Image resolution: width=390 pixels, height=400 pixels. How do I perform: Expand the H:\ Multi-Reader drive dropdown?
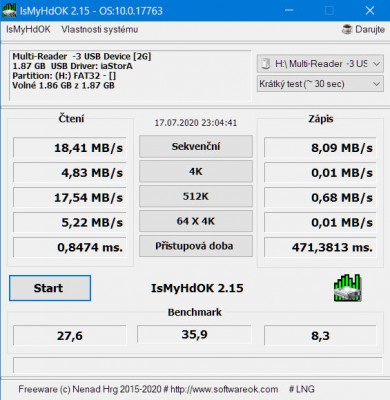pyautogui.click(x=320, y=64)
